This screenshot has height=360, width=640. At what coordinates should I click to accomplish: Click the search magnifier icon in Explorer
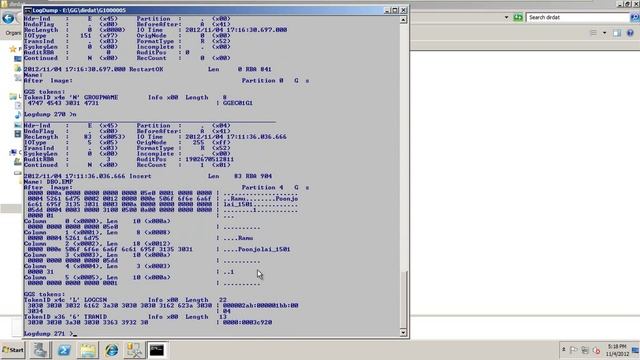pyautogui.click(x=635, y=17)
